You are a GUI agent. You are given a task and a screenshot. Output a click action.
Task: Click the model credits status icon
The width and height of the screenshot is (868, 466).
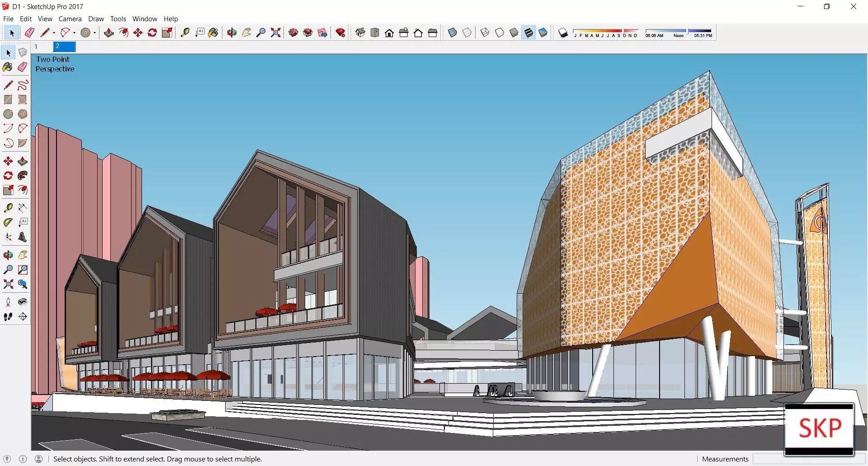coord(23,459)
